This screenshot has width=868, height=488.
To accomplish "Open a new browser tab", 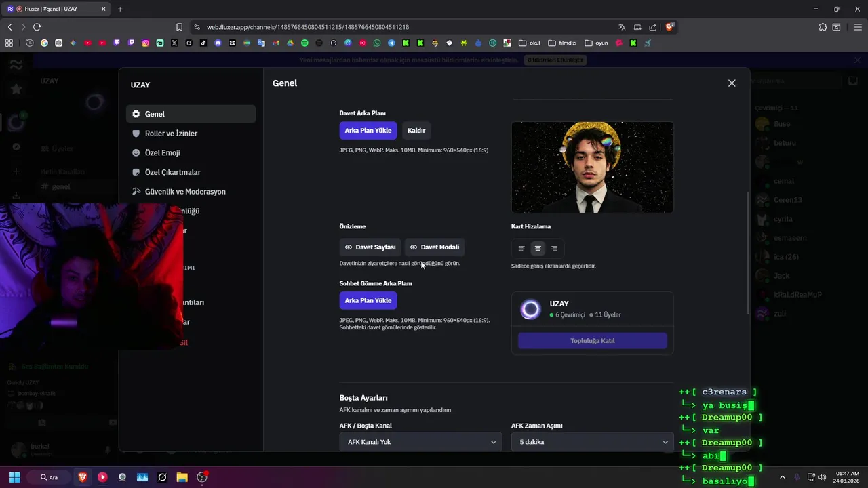I will point(120,9).
